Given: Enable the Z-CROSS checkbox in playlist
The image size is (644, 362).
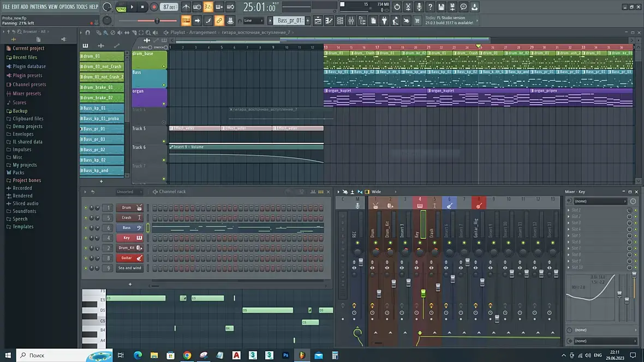Looking at the screenshot, I should click(150, 47).
